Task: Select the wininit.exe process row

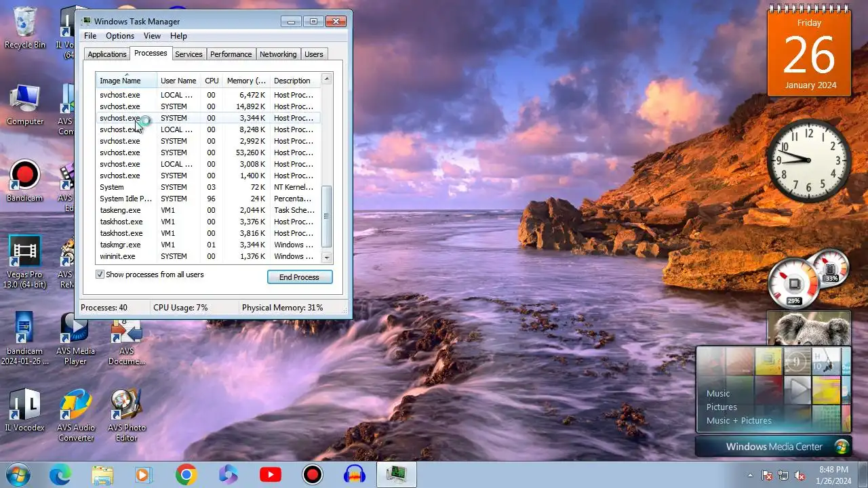Action: pyautogui.click(x=208, y=256)
